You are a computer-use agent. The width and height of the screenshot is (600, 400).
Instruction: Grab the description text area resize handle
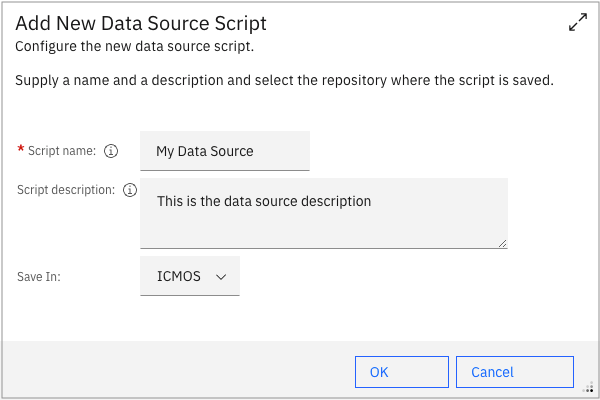tap(503, 243)
